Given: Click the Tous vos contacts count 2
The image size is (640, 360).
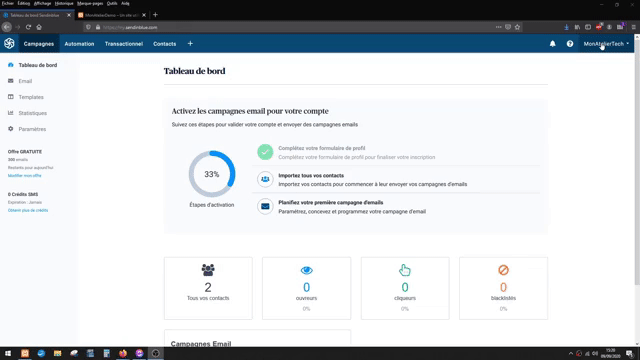Looking at the screenshot, I should 208,287.
